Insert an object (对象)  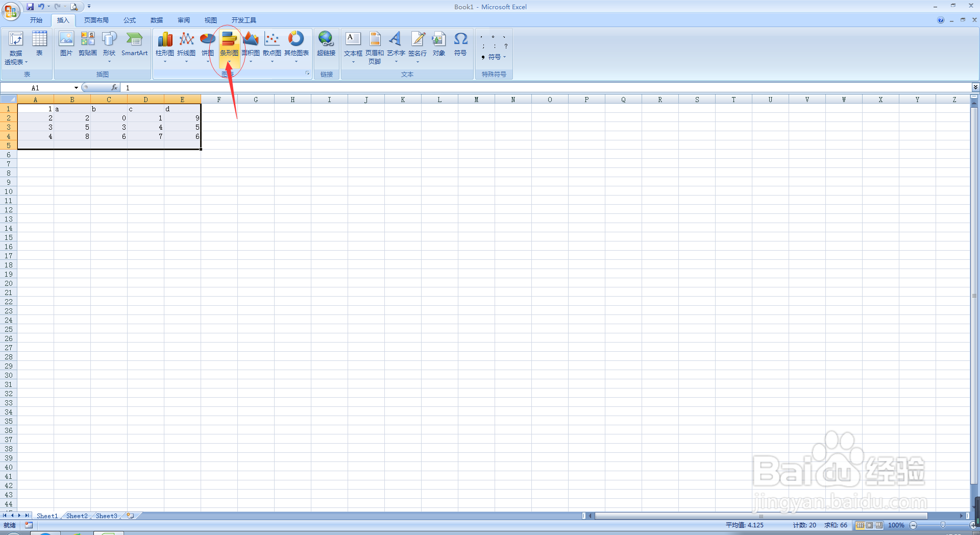pos(439,44)
